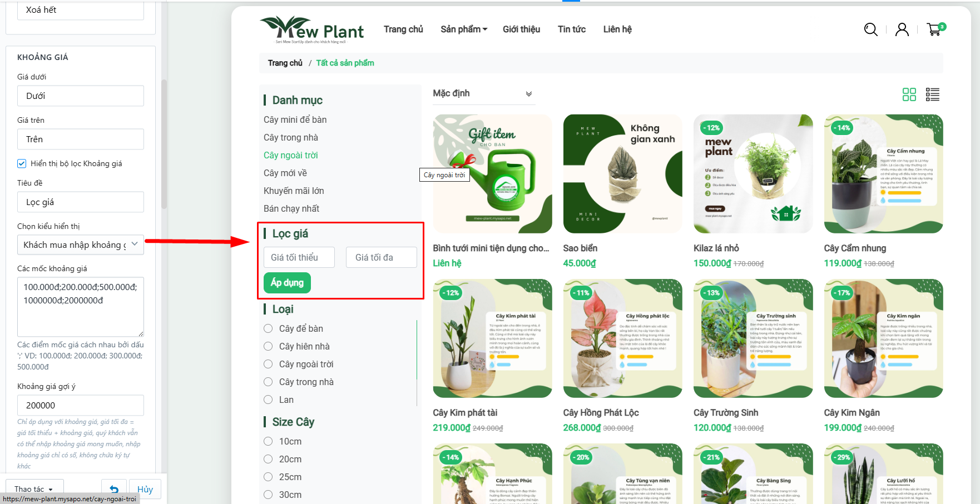
Task: Open the user account icon
Action: pos(902,29)
